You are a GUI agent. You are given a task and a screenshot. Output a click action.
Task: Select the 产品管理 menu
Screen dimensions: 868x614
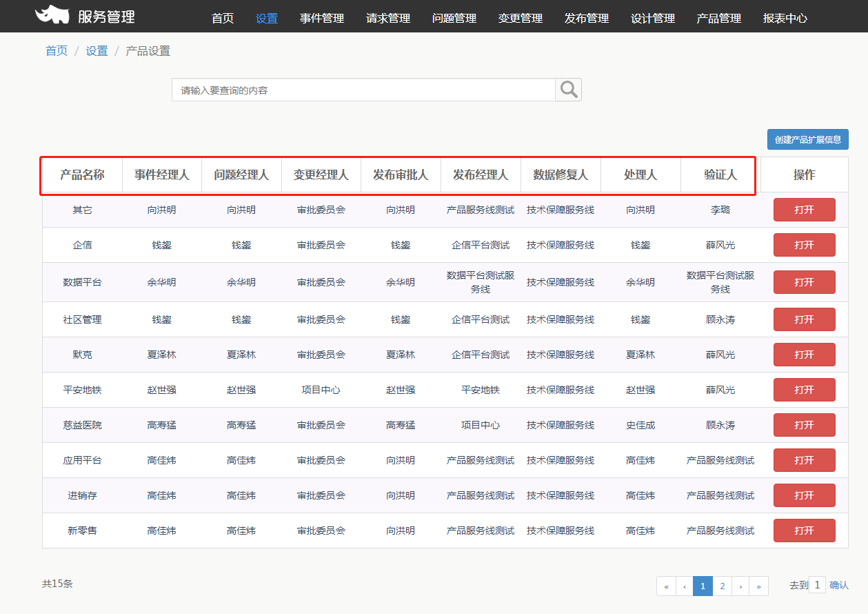point(719,19)
